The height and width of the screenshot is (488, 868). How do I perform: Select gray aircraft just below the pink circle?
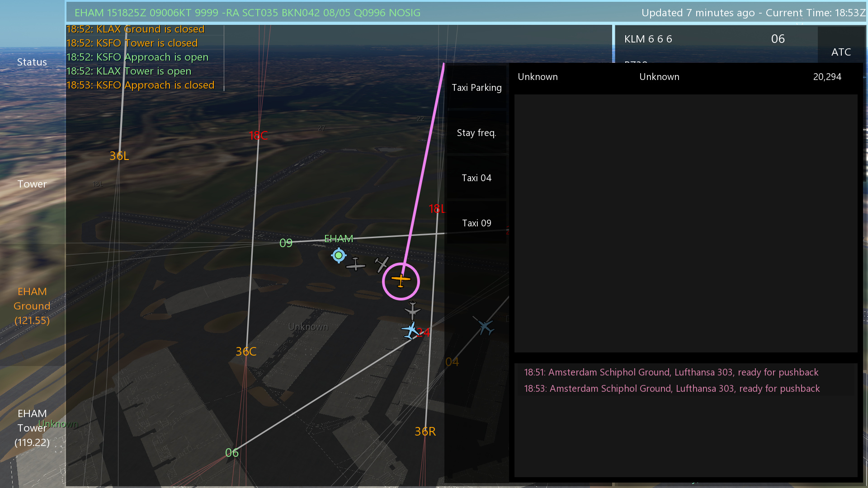[x=412, y=311]
